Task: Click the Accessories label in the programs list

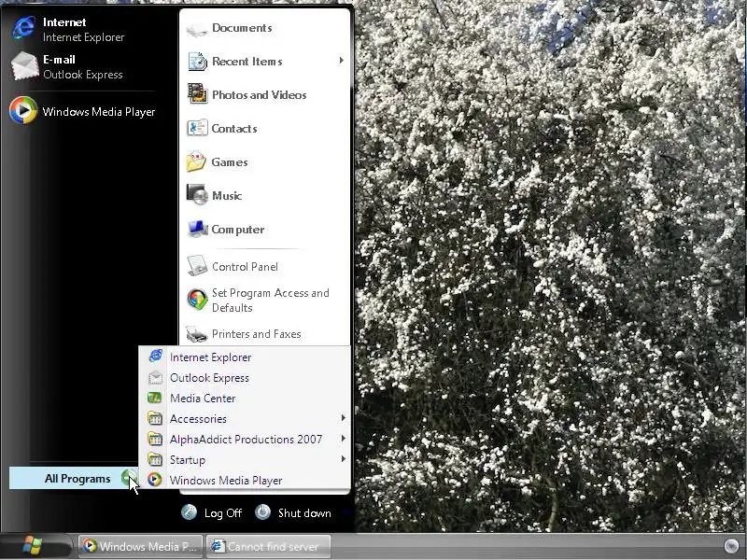Action: click(198, 419)
